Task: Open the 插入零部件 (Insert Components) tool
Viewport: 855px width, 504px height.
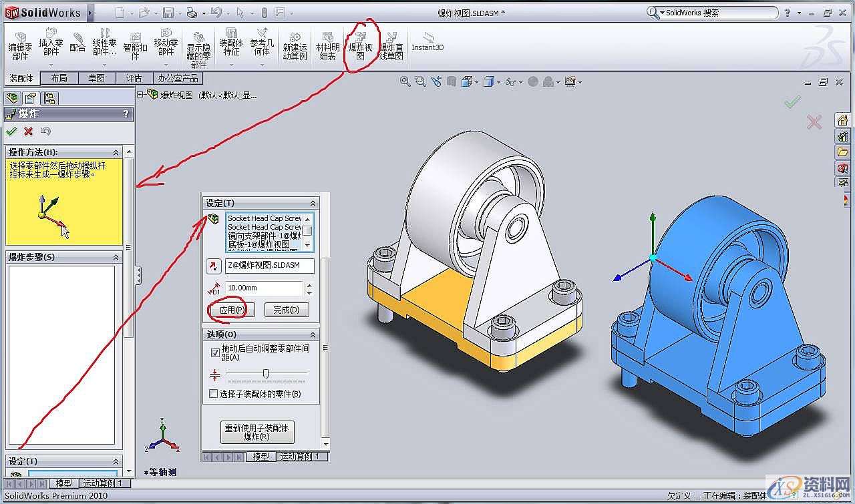Action: [x=50, y=43]
